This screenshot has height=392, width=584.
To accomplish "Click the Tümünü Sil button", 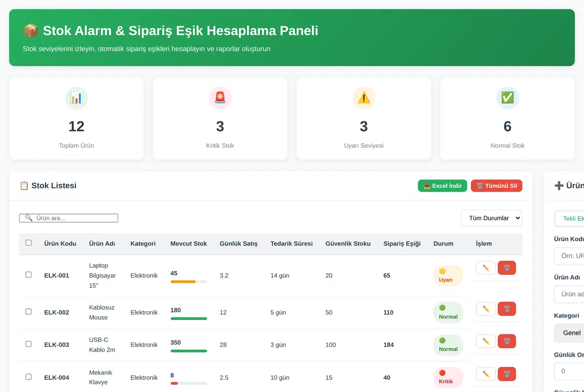I will pos(496,186).
